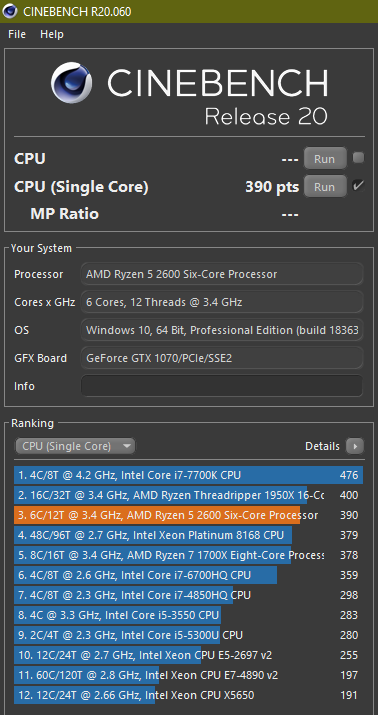
Task: Select the Intel Core i7-7700K ranking bar
Action: 188,475
